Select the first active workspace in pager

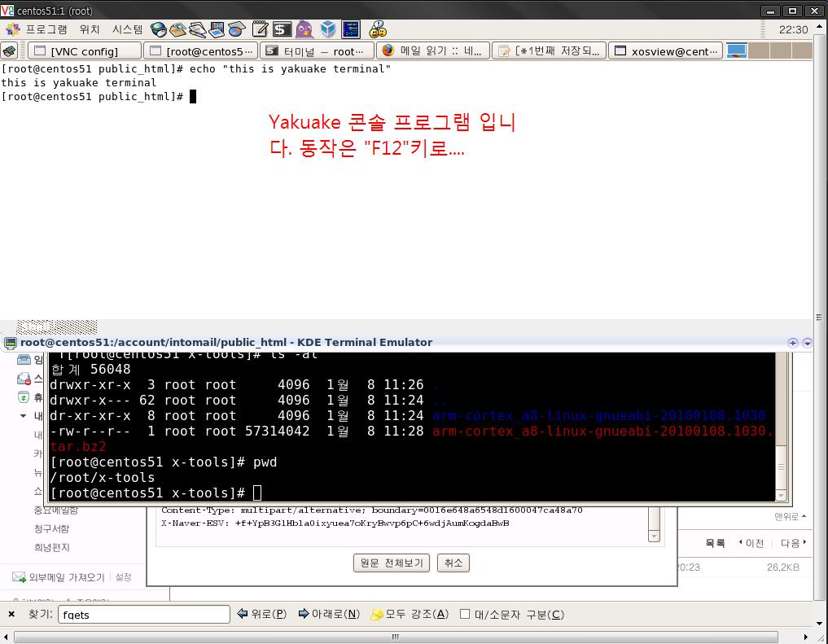[737, 50]
